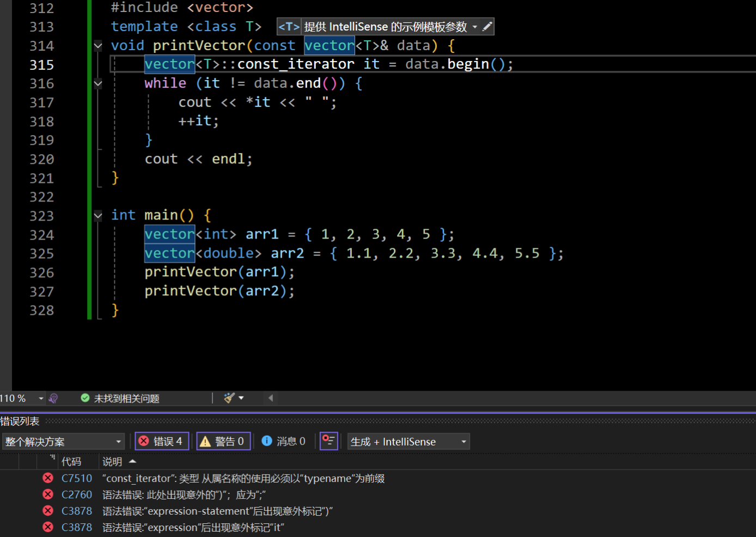Click the red error icon on the C2760 row
The height and width of the screenshot is (537, 756).
pyautogui.click(x=48, y=494)
